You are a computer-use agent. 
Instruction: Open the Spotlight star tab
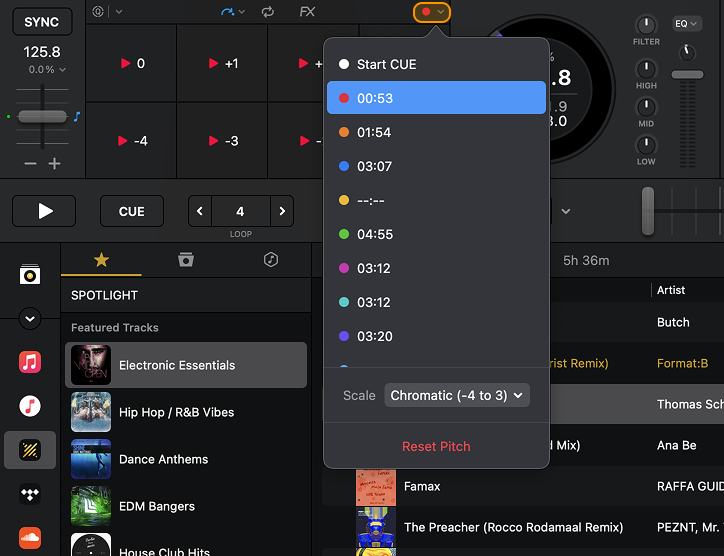tap(101, 260)
